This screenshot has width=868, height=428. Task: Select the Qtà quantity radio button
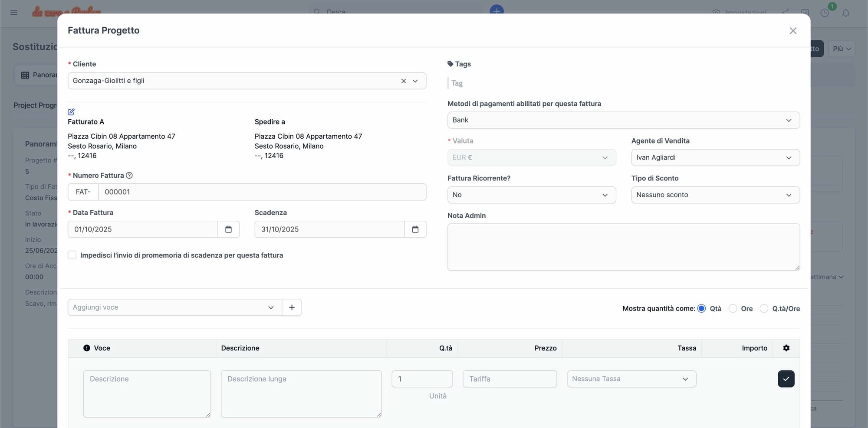(x=701, y=309)
